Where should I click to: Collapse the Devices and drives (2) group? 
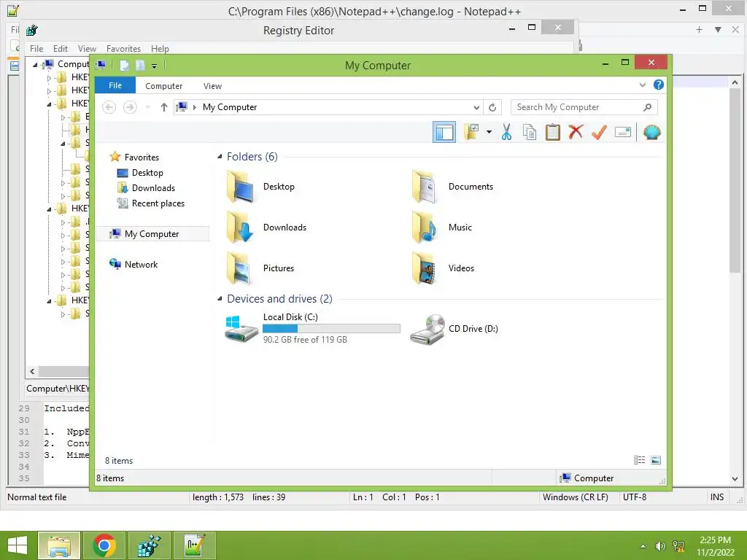click(219, 298)
